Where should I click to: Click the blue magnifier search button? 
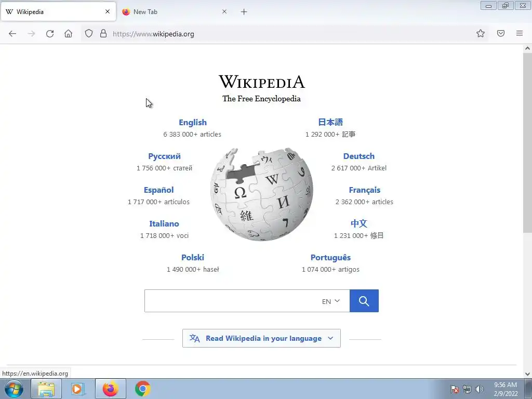point(364,301)
